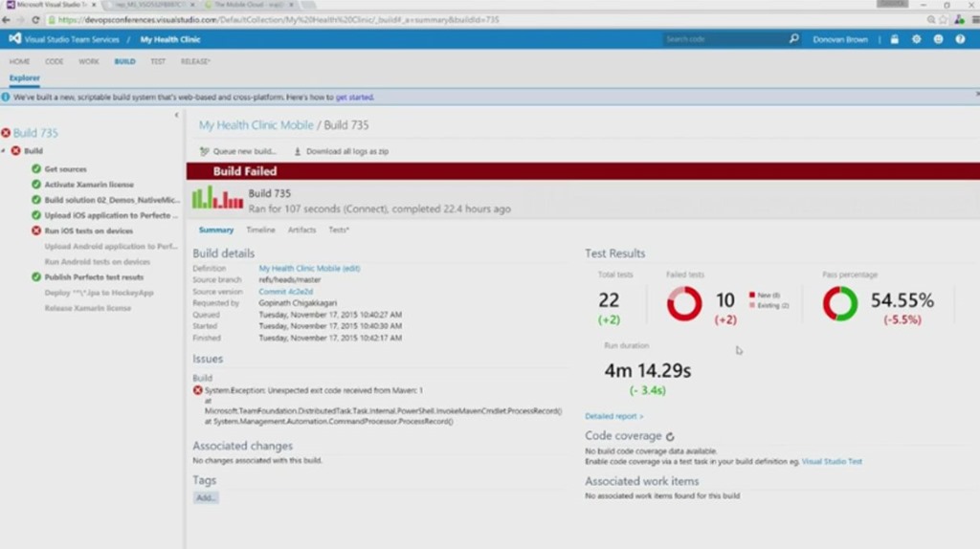Click green check beside Publish Perfecto test results
This screenshot has height=549, width=980.
pyautogui.click(x=36, y=276)
